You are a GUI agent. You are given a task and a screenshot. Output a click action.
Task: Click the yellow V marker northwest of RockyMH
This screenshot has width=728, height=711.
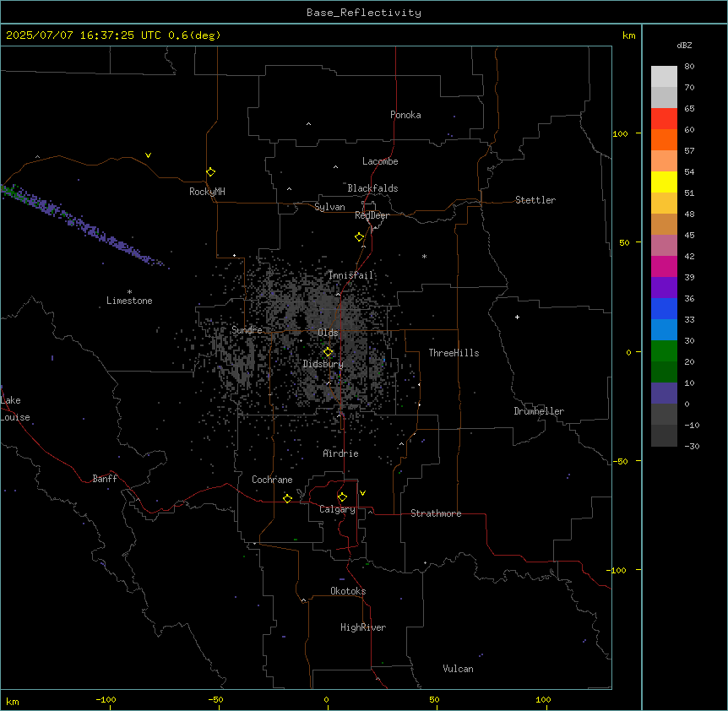click(148, 155)
